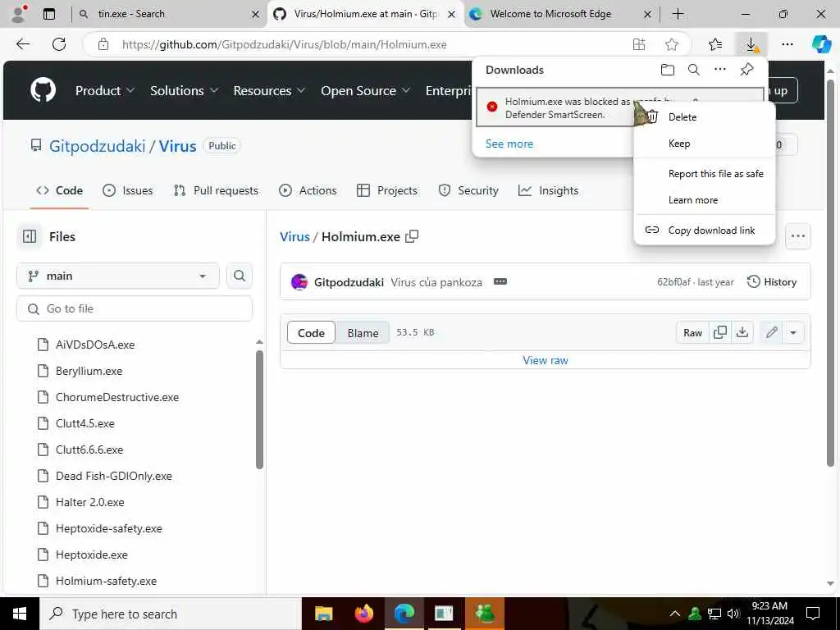Open GitHub homepage logo
This screenshot has width=840, height=630.
point(43,90)
